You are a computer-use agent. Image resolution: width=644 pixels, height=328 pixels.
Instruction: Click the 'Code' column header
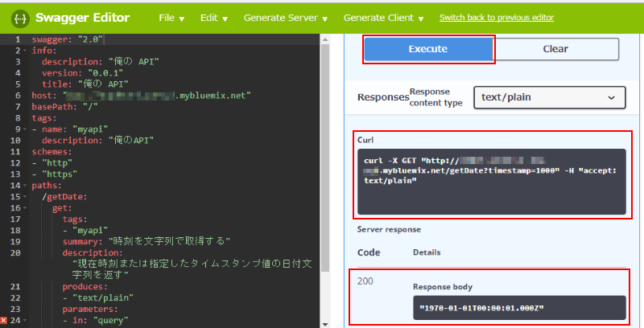369,252
